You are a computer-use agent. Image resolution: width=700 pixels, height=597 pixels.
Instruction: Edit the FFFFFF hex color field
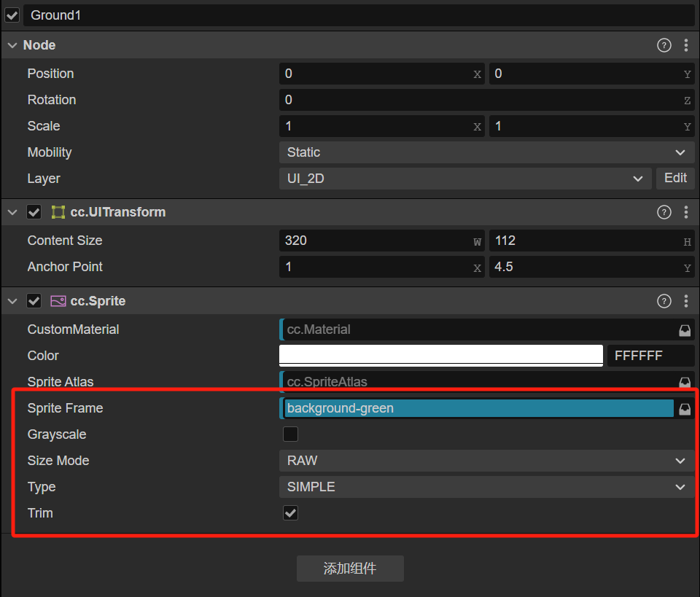tap(651, 356)
